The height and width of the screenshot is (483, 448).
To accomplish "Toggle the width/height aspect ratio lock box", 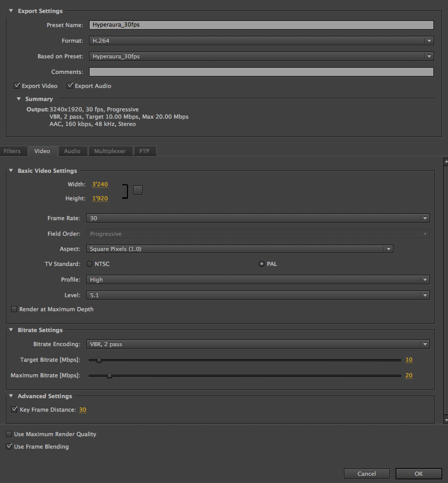I will (138, 190).
